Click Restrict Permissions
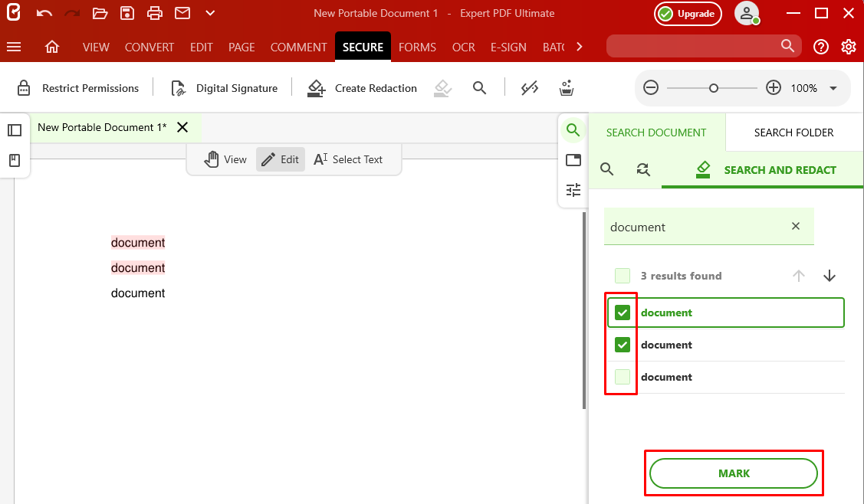The width and height of the screenshot is (864, 504). pyautogui.click(x=77, y=88)
